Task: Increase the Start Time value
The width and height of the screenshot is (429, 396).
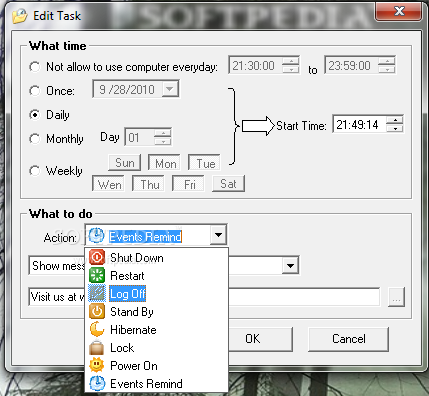Action: (395, 120)
